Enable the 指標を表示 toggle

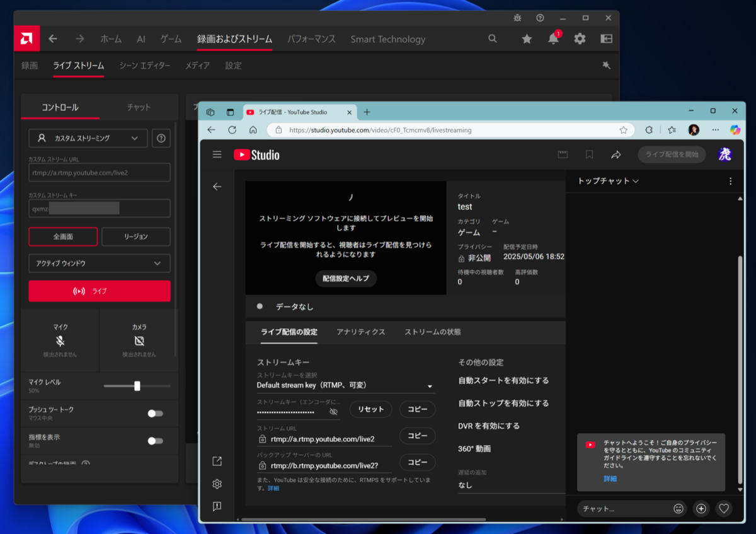coord(155,441)
